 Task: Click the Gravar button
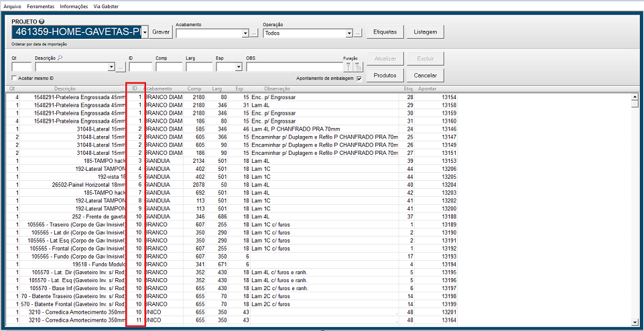coord(161,32)
